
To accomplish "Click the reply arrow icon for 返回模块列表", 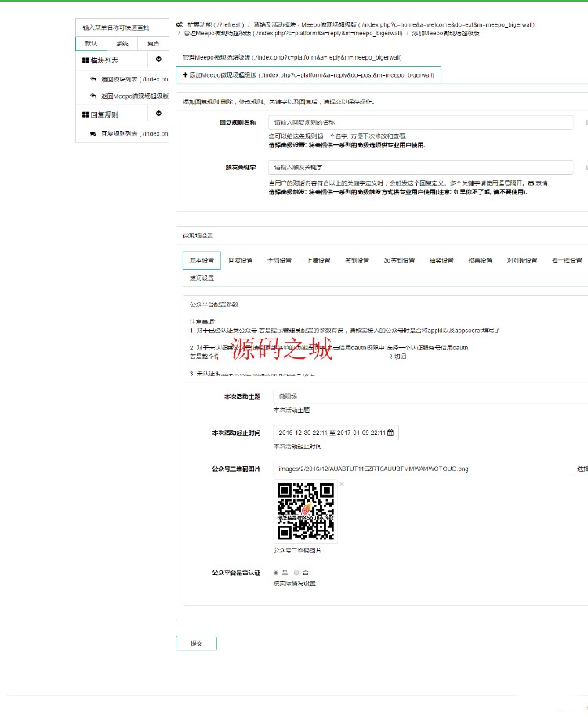I will [x=93, y=79].
